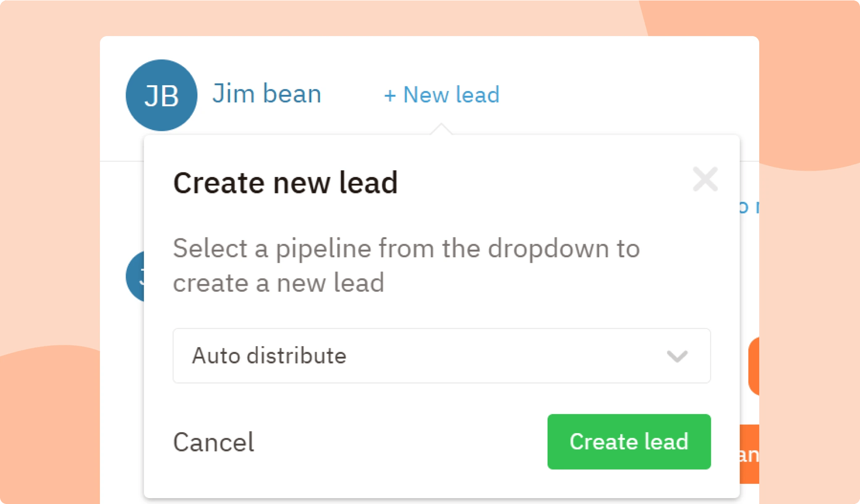The image size is (860, 504).
Task: Open the New lead creation panel
Action: click(x=442, y=95)
